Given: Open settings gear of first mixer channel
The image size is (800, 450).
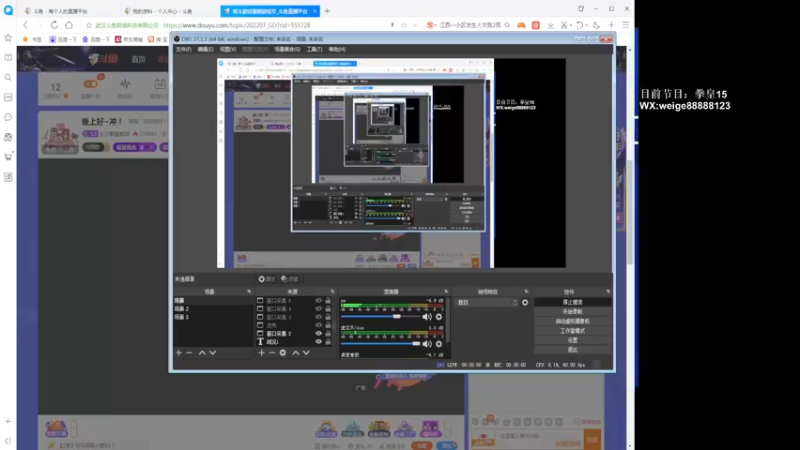Looking at the screenshot, I should pyautogui.click(x=439, y=317).
